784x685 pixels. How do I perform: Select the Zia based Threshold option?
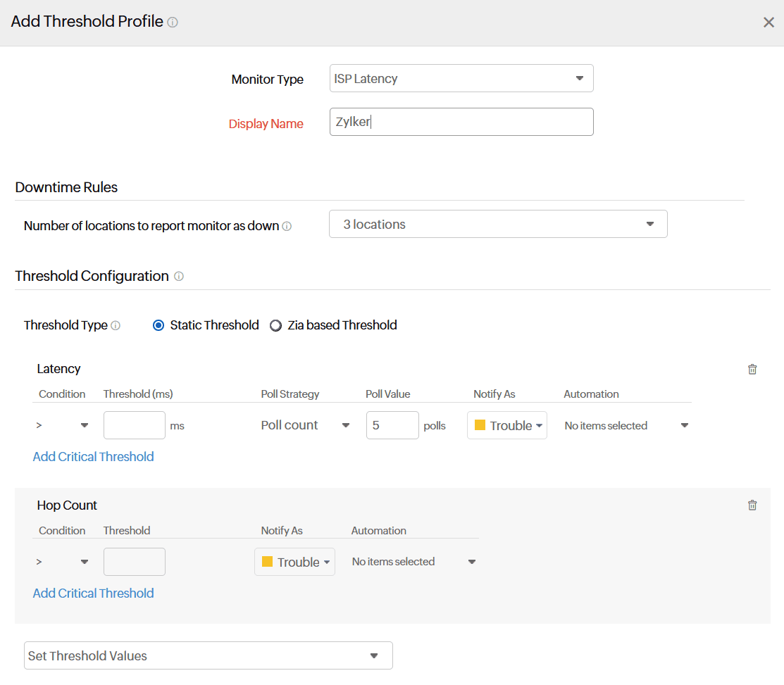(x=276, y=325)
